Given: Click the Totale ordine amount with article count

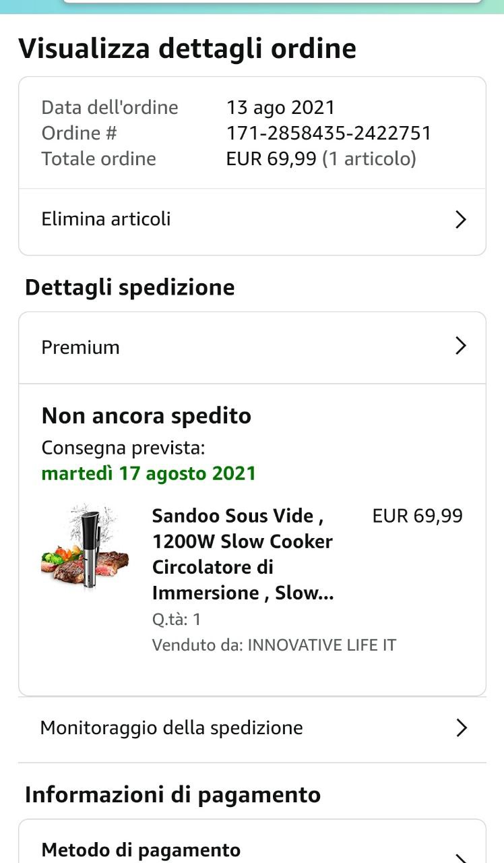Looking at the screenshot, I should tap(321, 159).
